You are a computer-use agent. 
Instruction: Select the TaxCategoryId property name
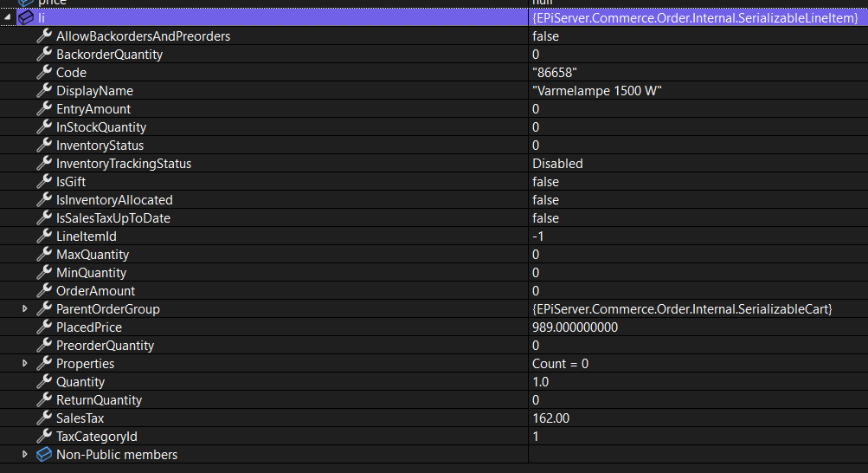coord(97,437)
